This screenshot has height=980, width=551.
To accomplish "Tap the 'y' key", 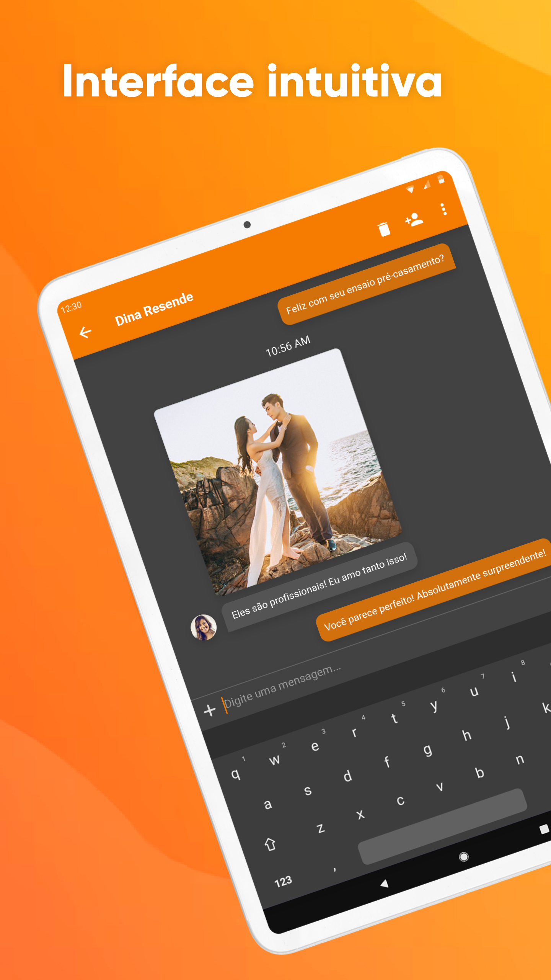I will pyautogui.click(x=434, y=705).
